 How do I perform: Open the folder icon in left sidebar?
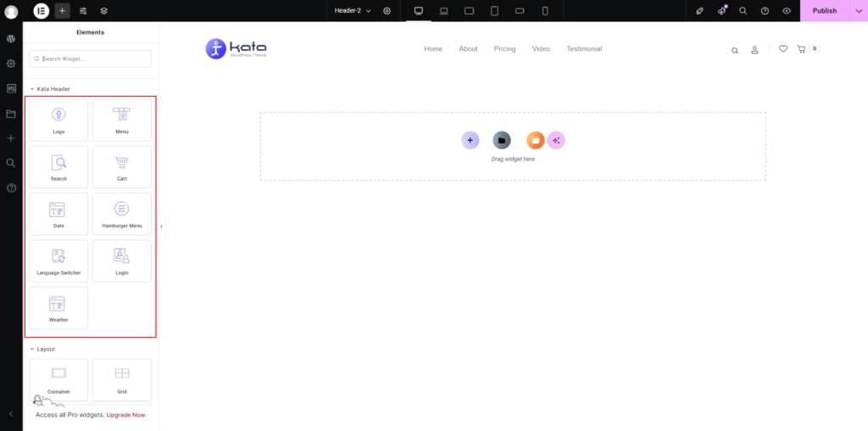tap(10, 114)
